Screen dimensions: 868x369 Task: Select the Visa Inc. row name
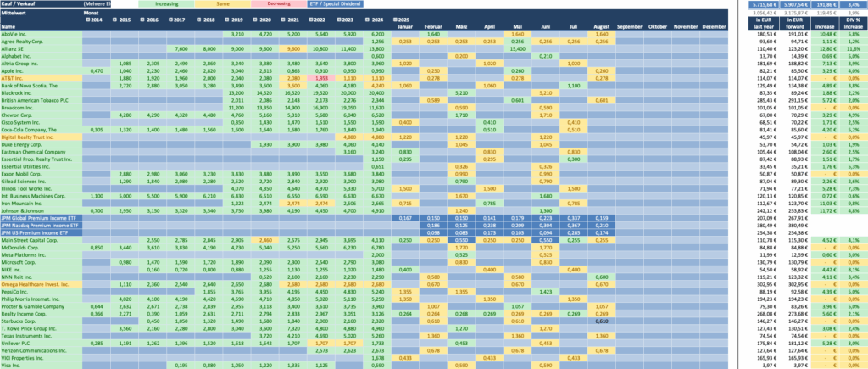coord(41,365)
